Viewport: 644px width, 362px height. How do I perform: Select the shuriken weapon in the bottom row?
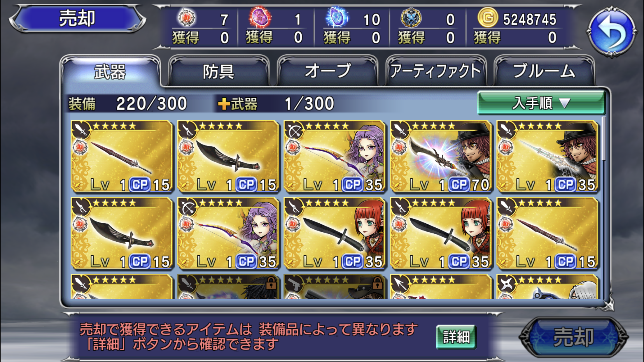tap(547, 287)
